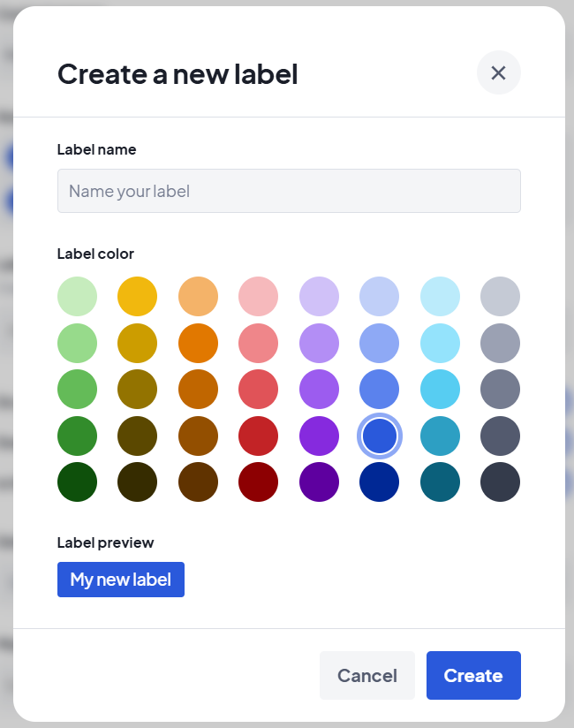Click the Label name input field
This screenshot has width=574, height=728.
(289, 191)
